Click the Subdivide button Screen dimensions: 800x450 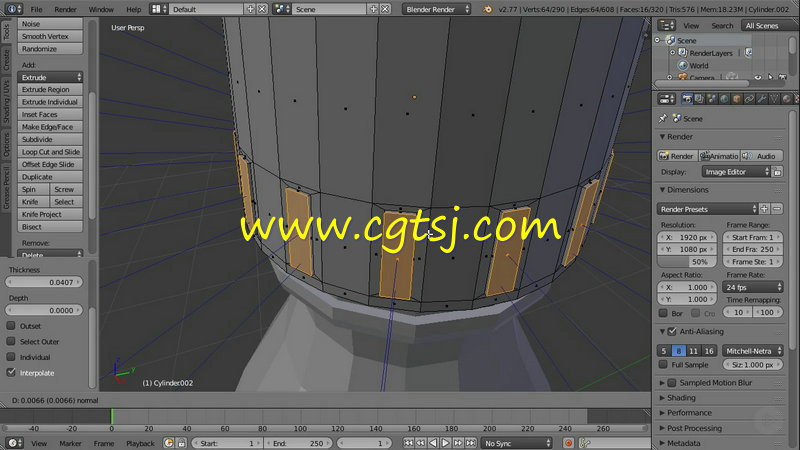(x=50, y=139)
